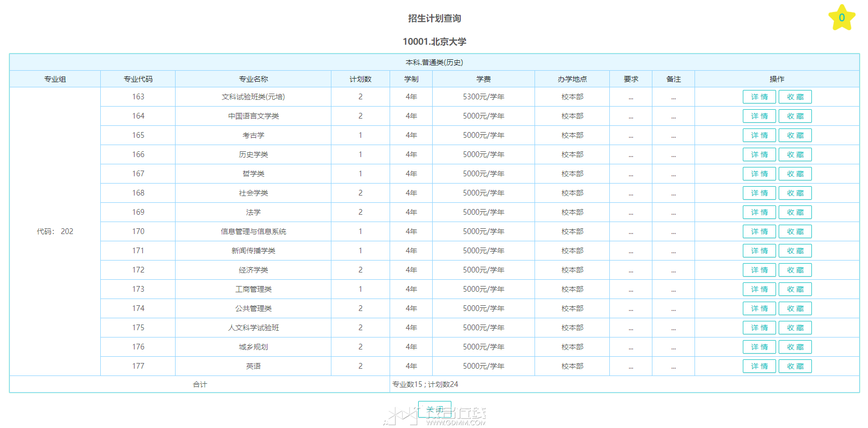Click the 人文科学试验班 major name
The height and width of the screenshot is (428, 868).
[x=253, y=328]
